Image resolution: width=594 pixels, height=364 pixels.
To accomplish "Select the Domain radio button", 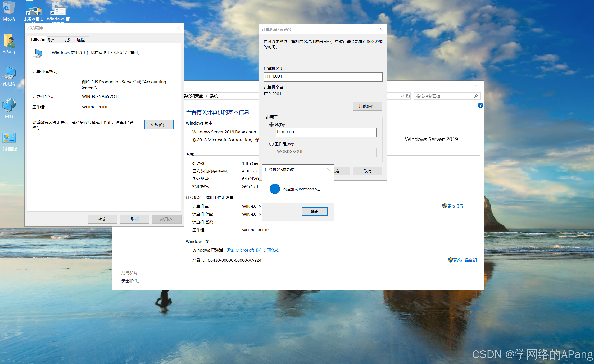I will coord(271,125).
